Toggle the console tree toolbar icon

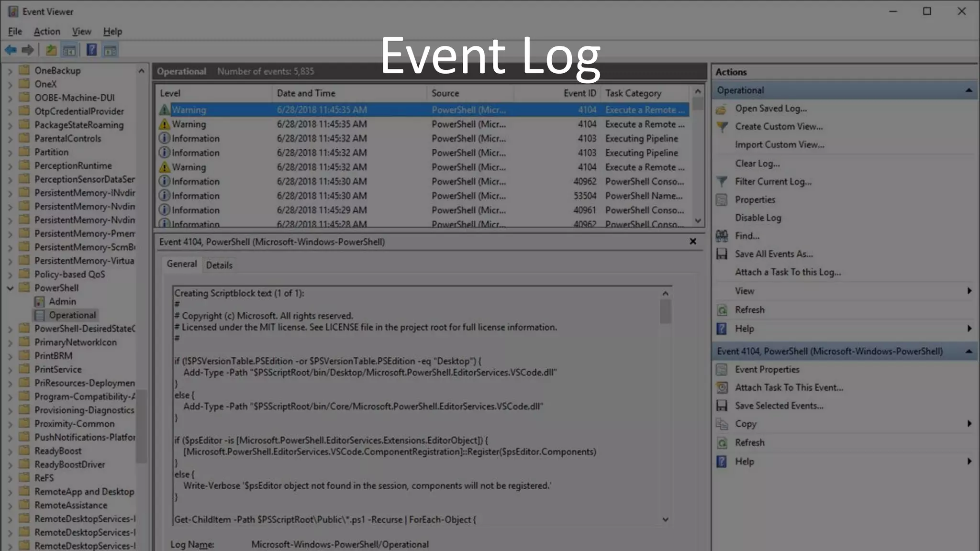(69, 50)
